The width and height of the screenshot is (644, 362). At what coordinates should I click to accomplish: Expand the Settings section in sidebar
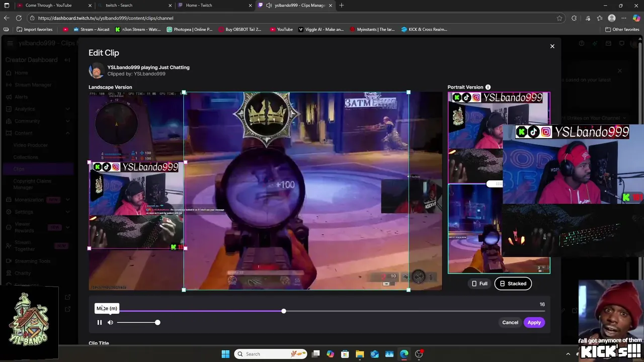(67, 212)
